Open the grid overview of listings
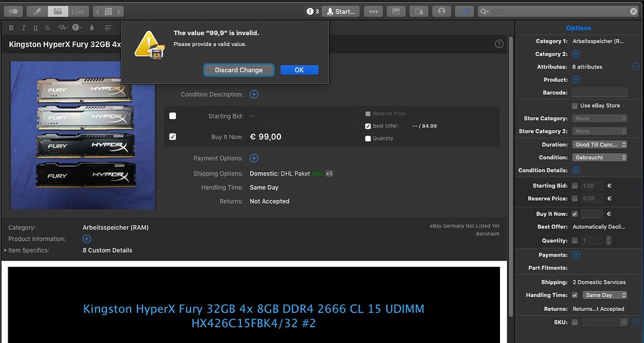The width and height of the screenshot is (644, 343). pos(108,11)
